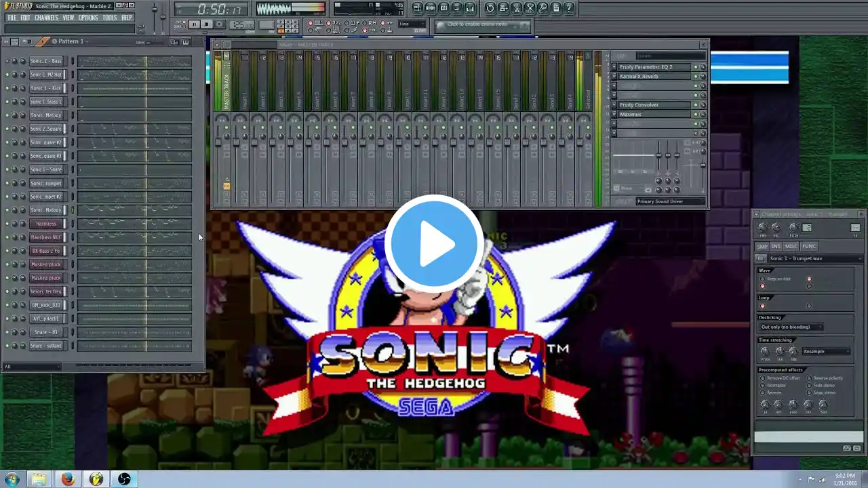Stop playback in the transport panel
This screenshot has height=488, width=868.
click(x=207, y=24)
